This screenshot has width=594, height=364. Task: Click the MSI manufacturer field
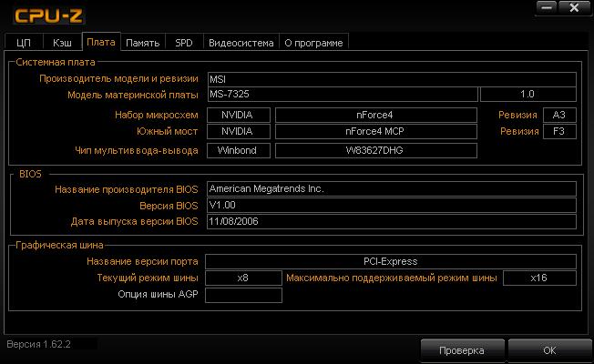(392, 79)
